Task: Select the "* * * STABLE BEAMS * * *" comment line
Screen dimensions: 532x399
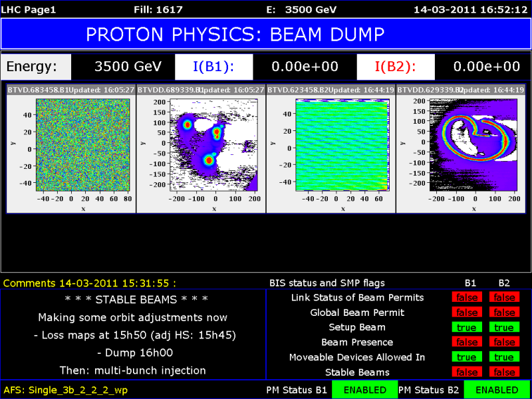Action: tap(136, 299)
